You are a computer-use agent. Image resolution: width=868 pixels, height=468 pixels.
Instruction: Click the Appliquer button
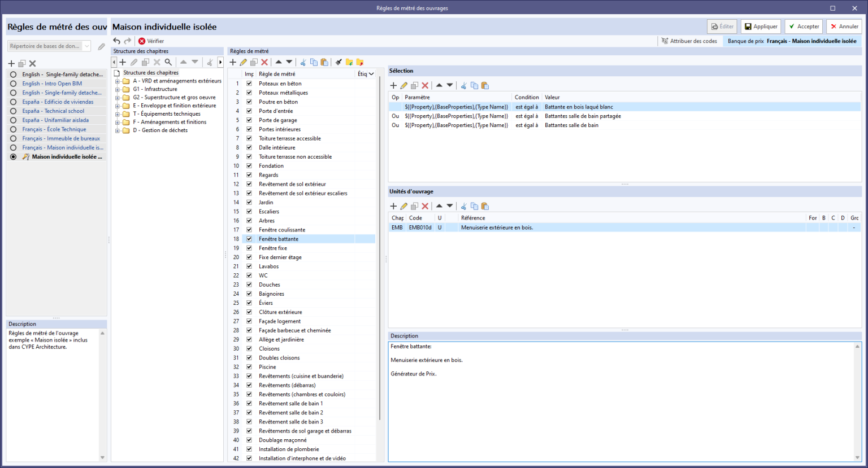[x=761, y=27]
